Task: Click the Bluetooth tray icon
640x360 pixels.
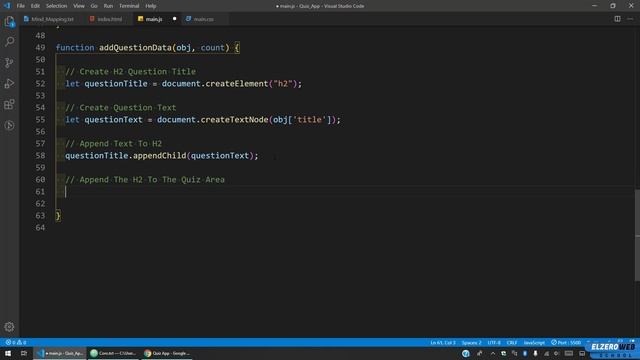Action: pos(525,353)
